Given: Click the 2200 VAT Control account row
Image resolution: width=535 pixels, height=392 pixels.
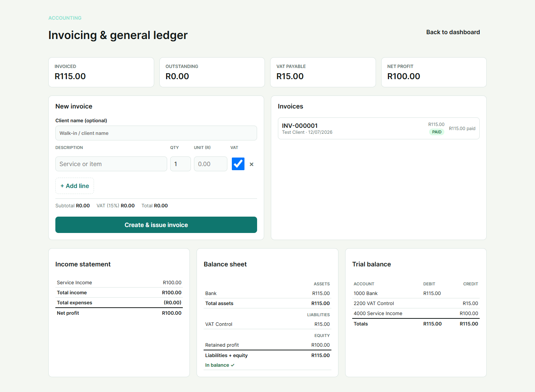Looking at the screenshot, I should [416, 303].
